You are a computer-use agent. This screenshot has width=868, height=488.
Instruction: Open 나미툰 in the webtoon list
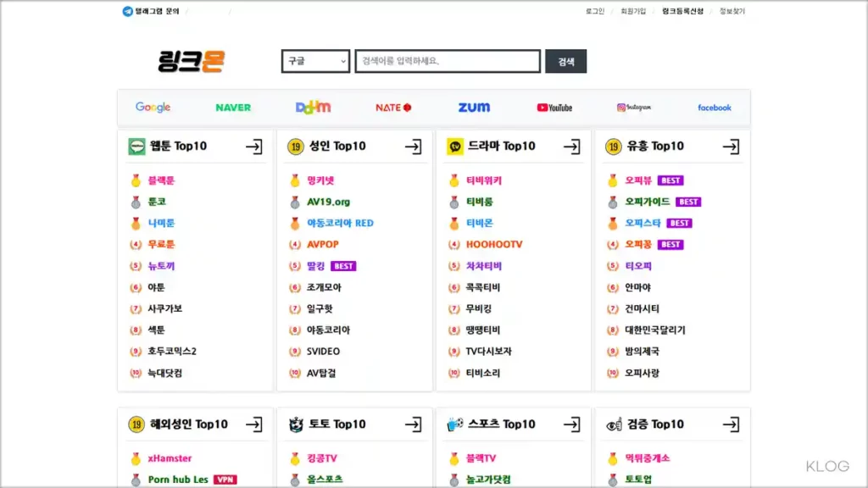pos(161,223)
